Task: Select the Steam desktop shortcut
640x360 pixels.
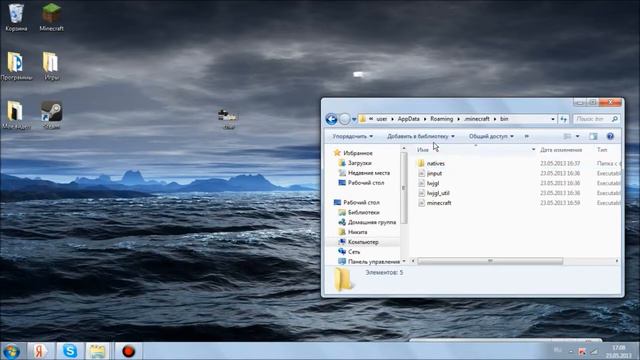Action: 51,115
